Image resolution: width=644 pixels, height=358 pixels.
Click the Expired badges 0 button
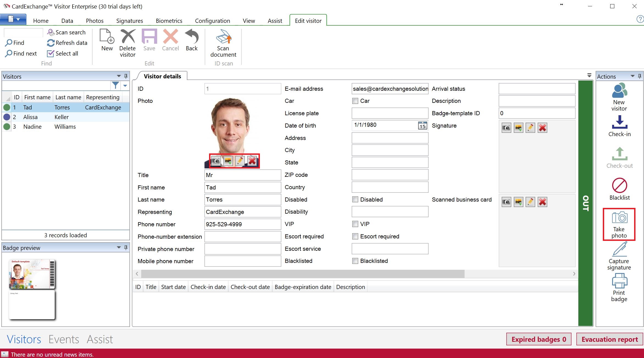tap(538, 339)
